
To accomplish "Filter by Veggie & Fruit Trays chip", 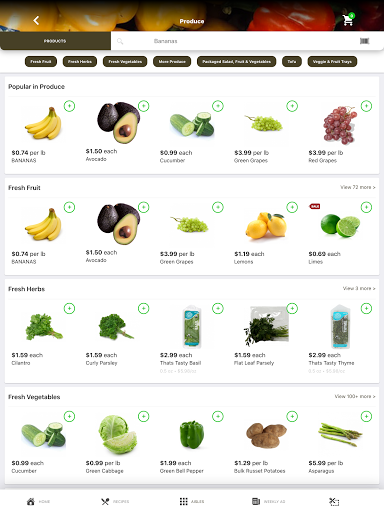I will click(332, 62).
